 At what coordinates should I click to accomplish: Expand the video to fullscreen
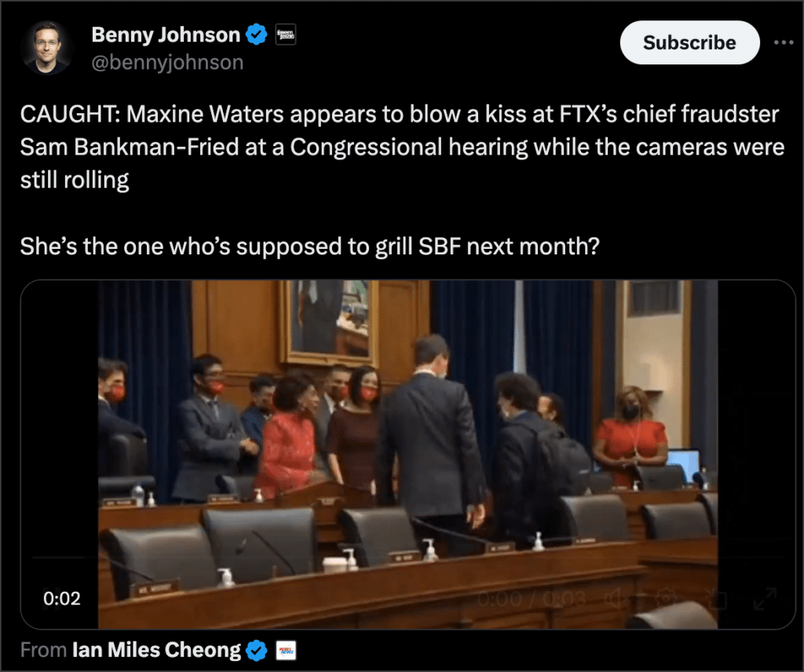(x=765, y=597)
